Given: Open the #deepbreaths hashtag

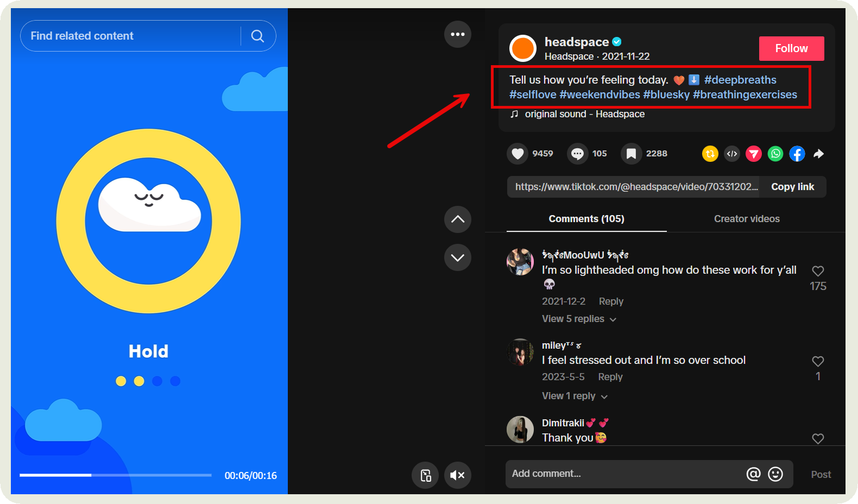Looking at the screenshot, I should (740, 80).
